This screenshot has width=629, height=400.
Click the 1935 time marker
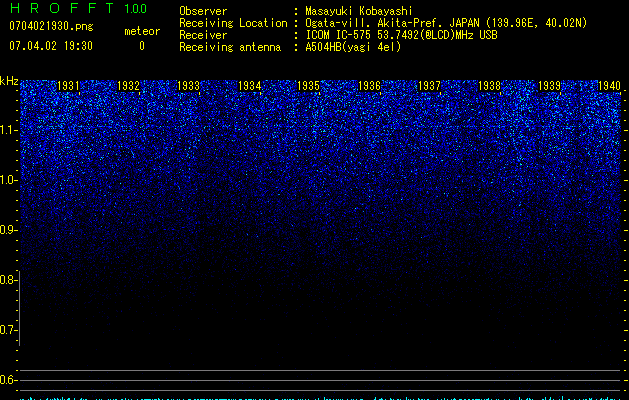coord(308,85)
